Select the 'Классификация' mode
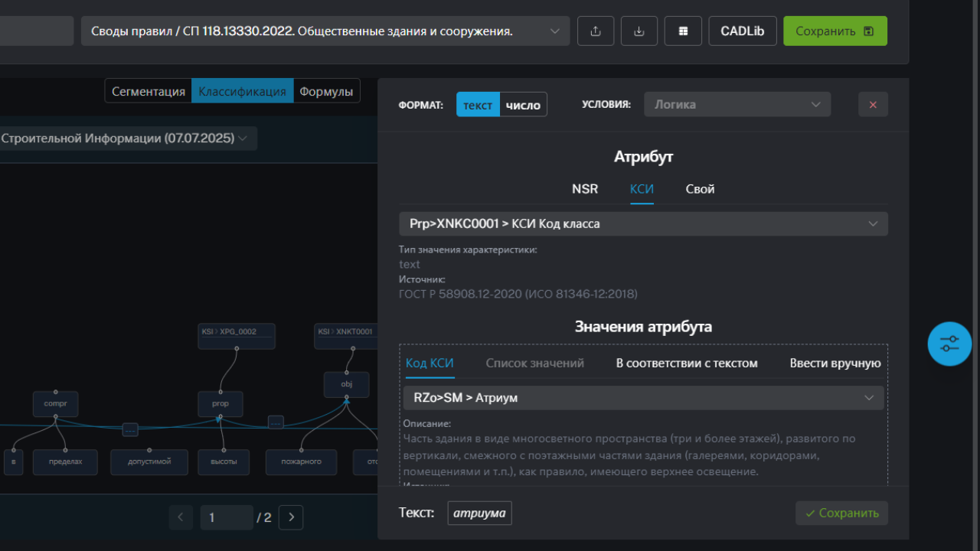Screen dimensions: 980x551 pyautogui.click(x=242, y=91)
